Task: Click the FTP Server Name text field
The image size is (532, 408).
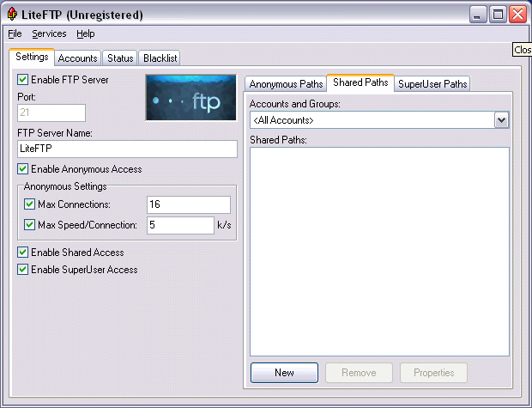Action: click(x=127, y=149)
